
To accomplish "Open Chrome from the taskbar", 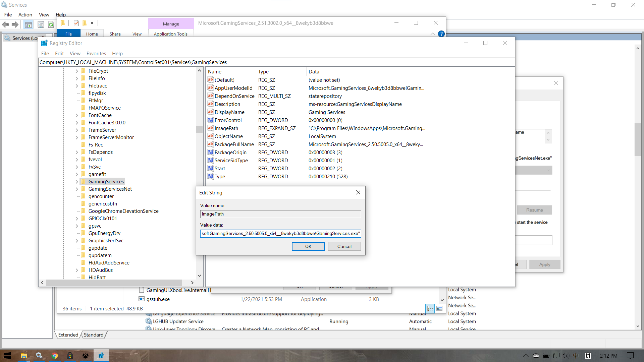I will point(54,356).
